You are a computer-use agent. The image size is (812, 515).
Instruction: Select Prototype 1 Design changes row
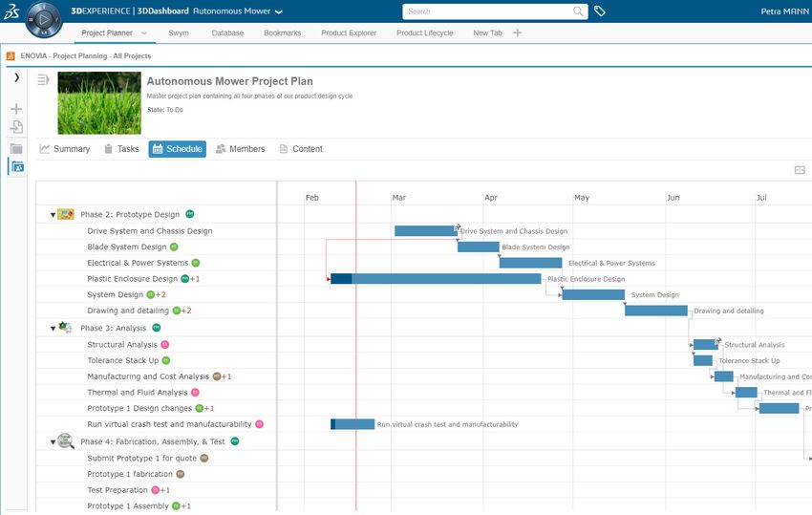click(x=156, y=408)
